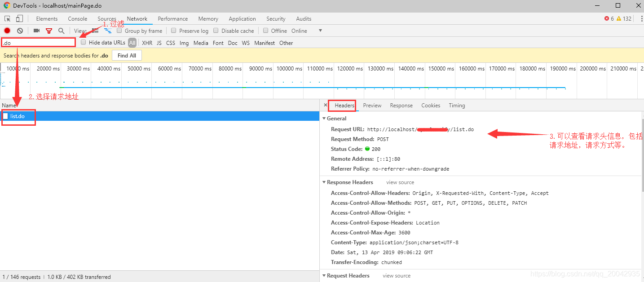This screenshot has height=282, width=644.
Task: Click the Request Method POST value
Action: [383, 139]
